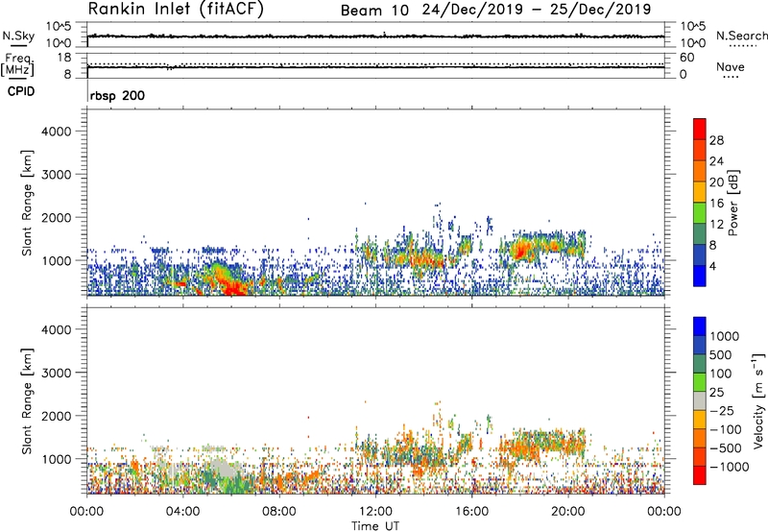
Task: Click the 'Time UT' axis title
Action: click(375, 525)
